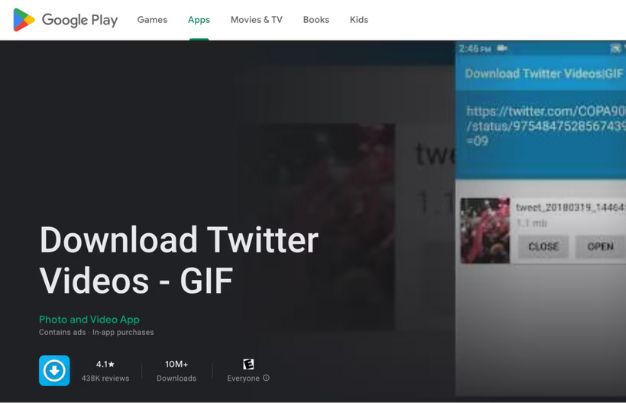Click the Download Twitter Videos - GIF title
Image resolution: width=626 pixels, height=403 pixels.
(179, 260)
